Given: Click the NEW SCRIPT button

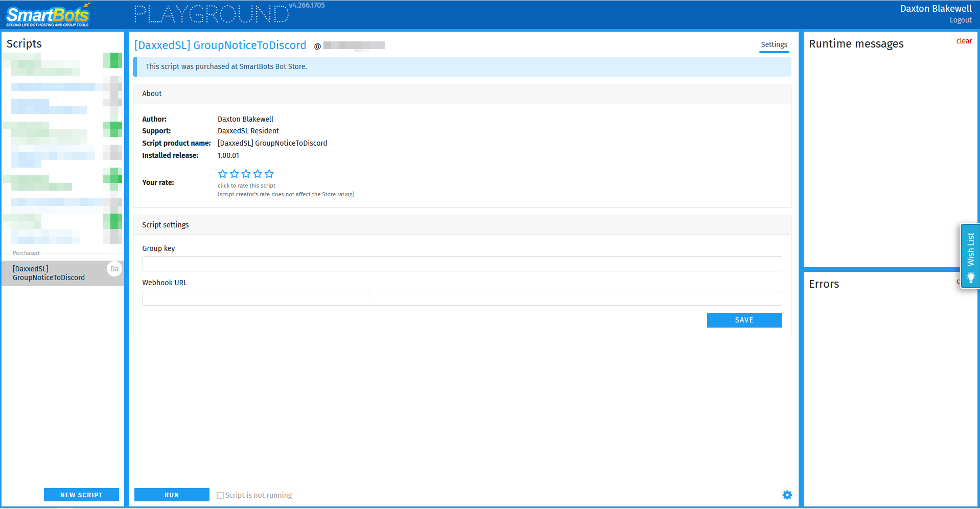Looking at the screenshot, I should point(81,495).
